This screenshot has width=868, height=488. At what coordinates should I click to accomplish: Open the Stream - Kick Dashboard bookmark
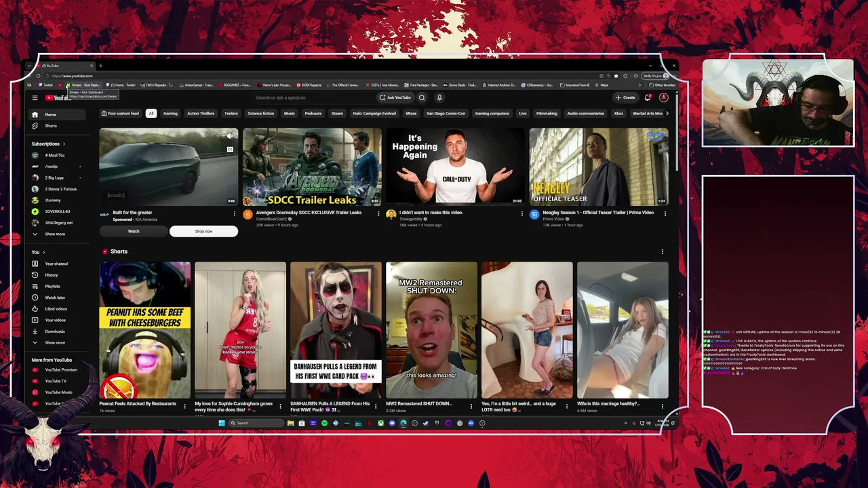tap(82, 85)
